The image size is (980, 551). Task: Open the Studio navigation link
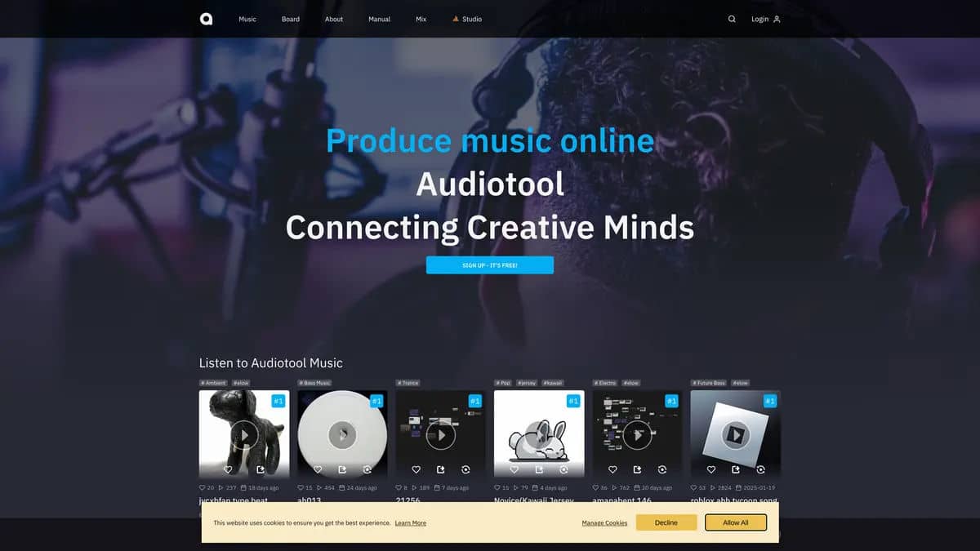467,19
